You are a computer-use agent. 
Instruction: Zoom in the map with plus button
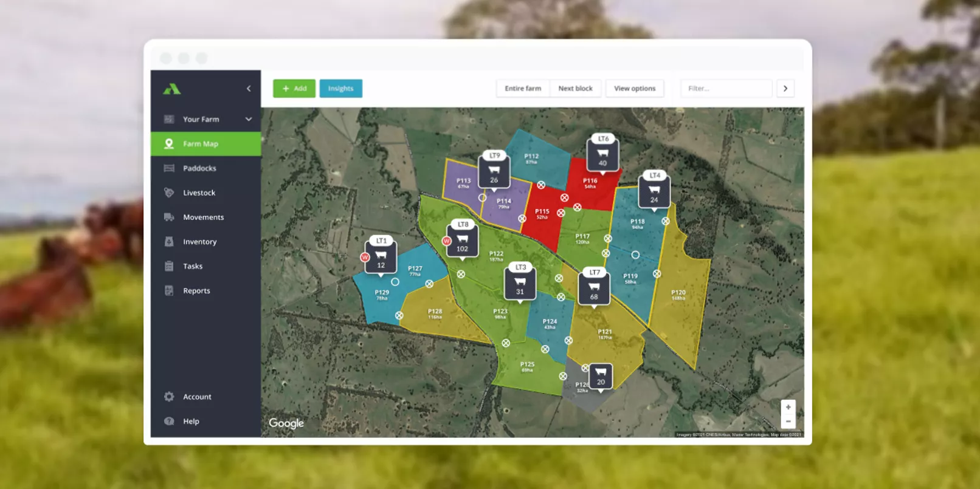pos(788,407)
